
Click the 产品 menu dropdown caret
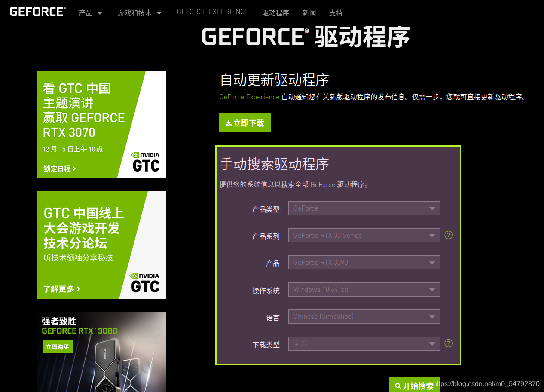pos(100,13)
